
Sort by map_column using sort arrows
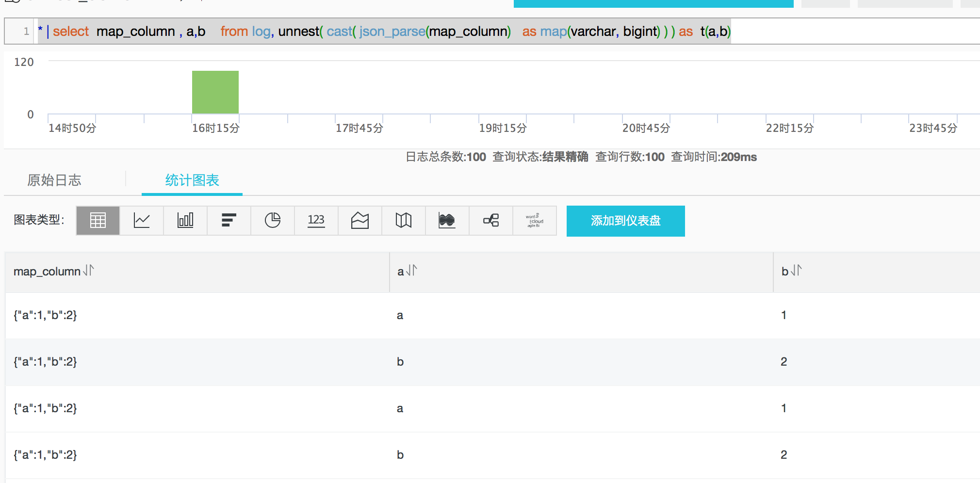[89, 271]
